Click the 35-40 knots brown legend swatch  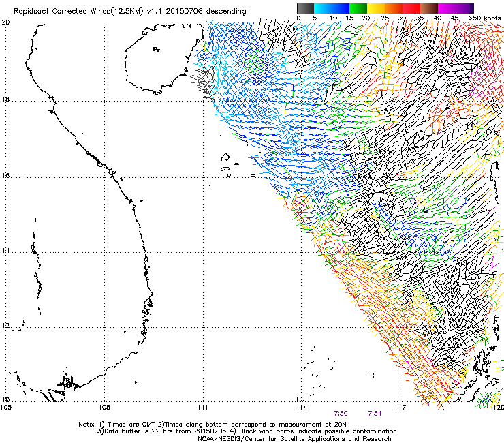(429, 8)
